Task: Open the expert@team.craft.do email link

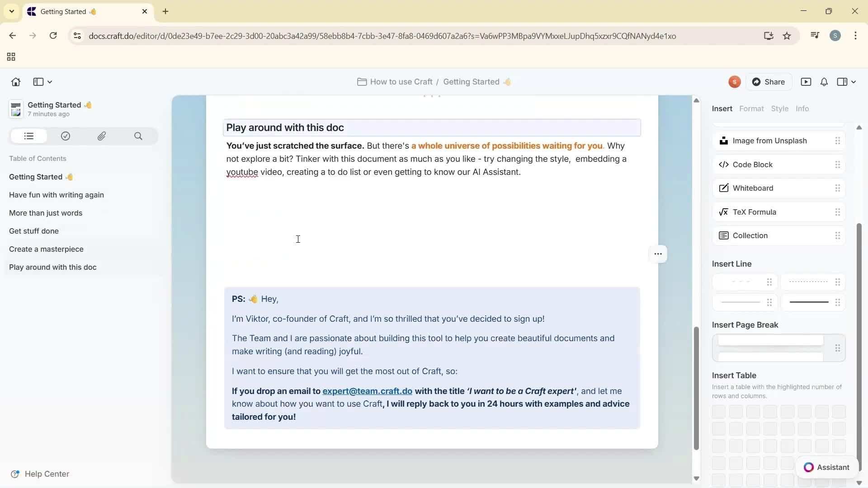Action: tap(367, 391)
